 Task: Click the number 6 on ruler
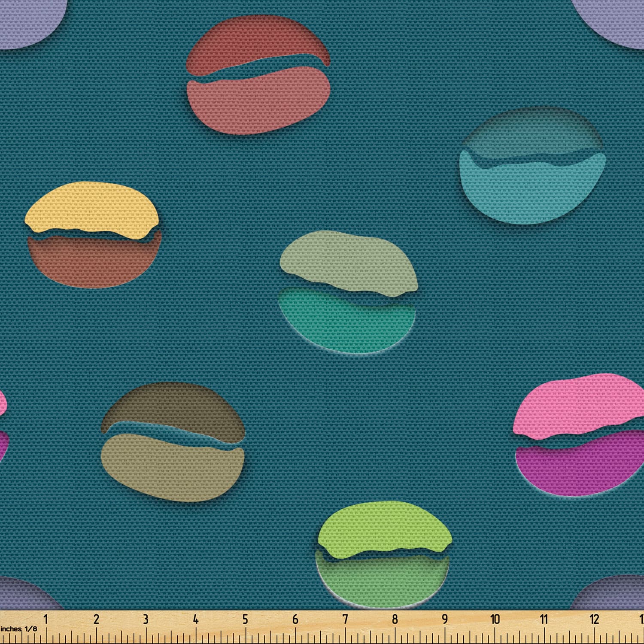click(295, 619)
